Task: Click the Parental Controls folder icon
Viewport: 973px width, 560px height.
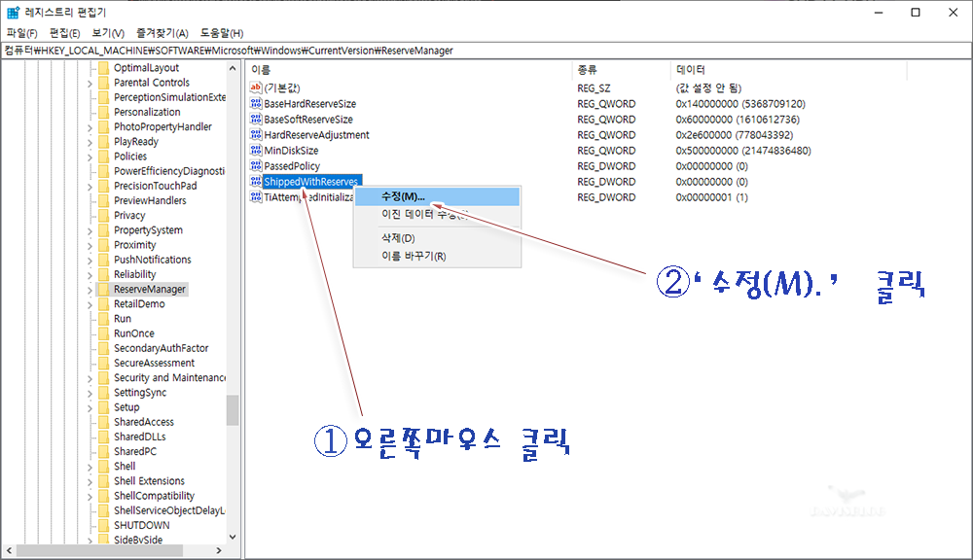Action: tap(104, 83)
